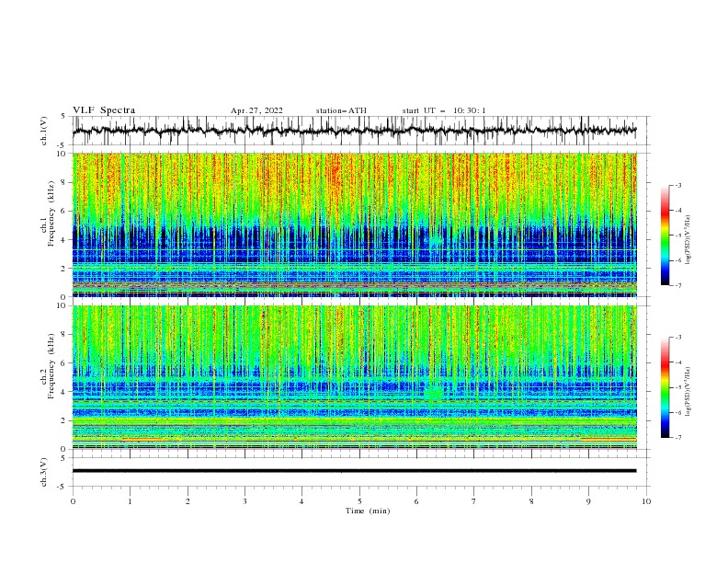Click inside the ch.1 spectrogram panel

pos(355,224)
